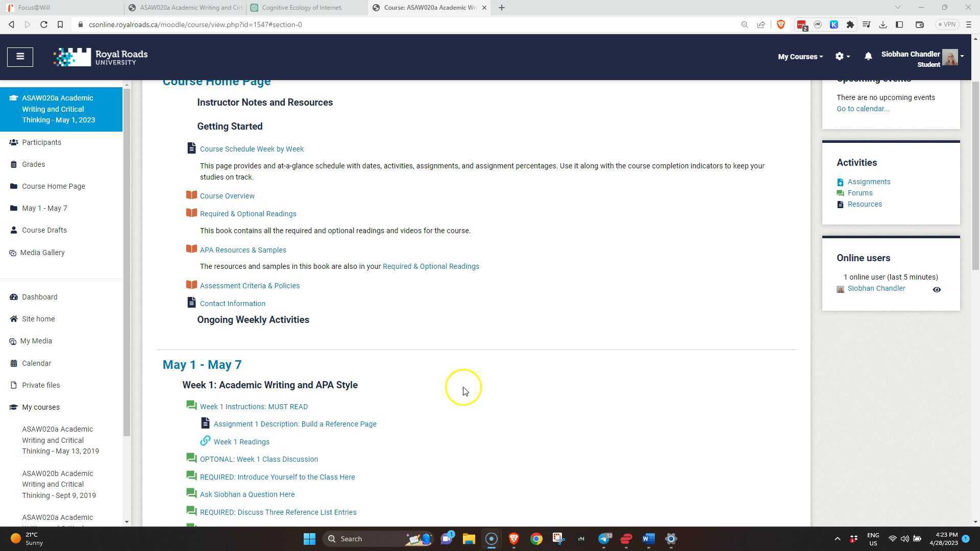The image size is (980, 551).
Task: Switch to the Cognitive Ecology browser tab
Action: (302, 8)
